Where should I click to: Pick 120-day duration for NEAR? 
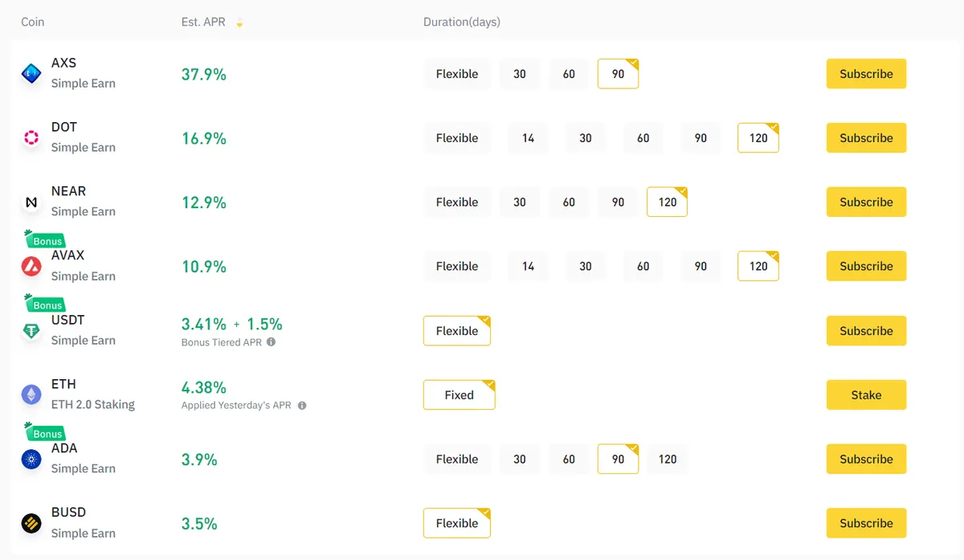coord(668,202)
